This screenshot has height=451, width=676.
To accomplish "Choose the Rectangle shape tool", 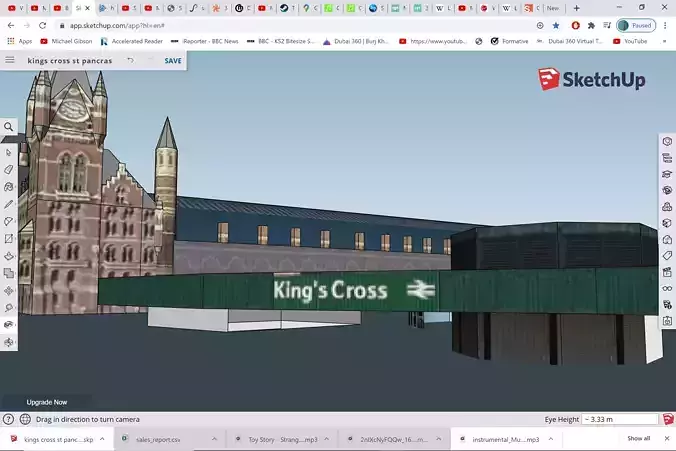I will coord(9,239).
